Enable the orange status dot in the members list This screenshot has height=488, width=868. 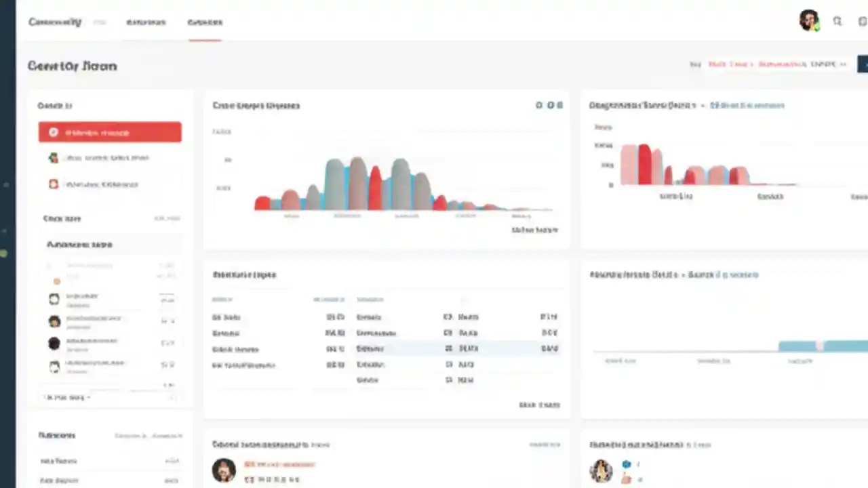pos(56,281)
